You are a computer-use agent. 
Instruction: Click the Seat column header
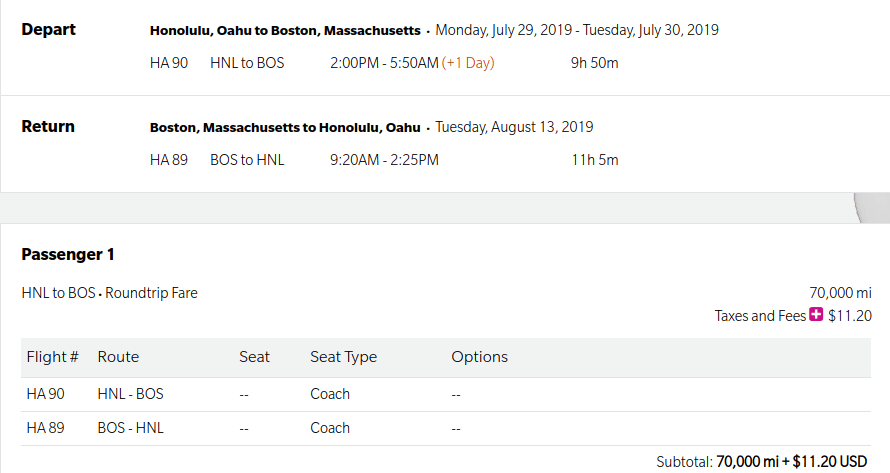pos(254,357)
